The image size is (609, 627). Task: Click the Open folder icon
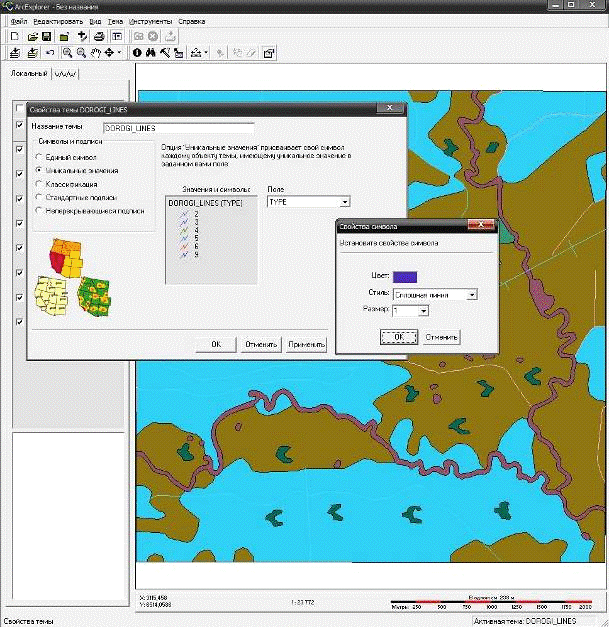click(32, 36)
